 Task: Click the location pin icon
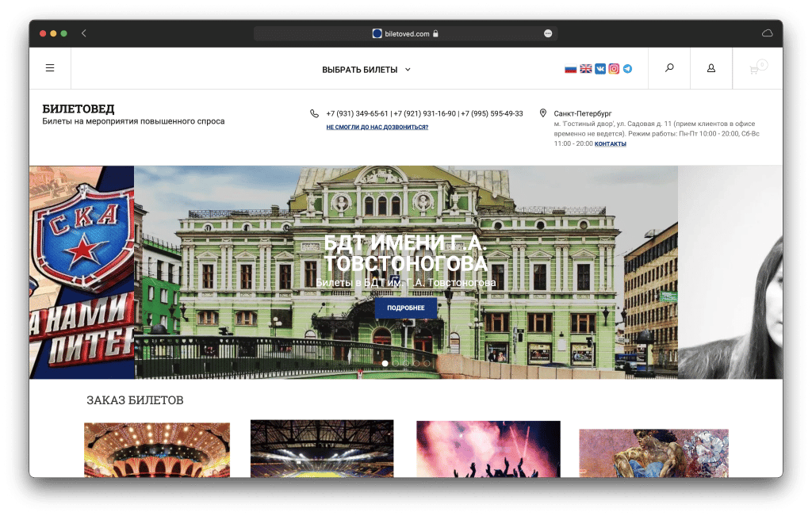point(542,113)
